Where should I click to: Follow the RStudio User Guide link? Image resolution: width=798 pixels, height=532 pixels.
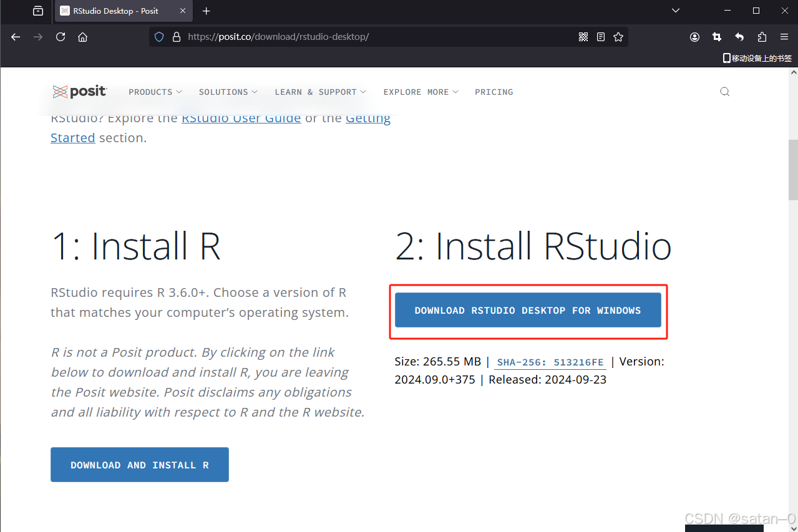tap(241, 118)
